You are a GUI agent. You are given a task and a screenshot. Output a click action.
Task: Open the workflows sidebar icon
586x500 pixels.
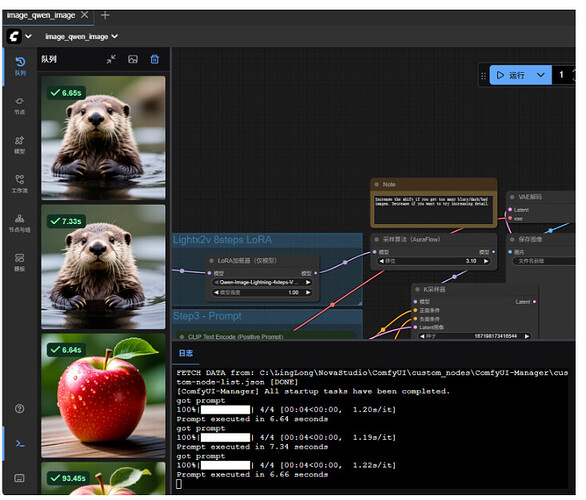point(20,184)
